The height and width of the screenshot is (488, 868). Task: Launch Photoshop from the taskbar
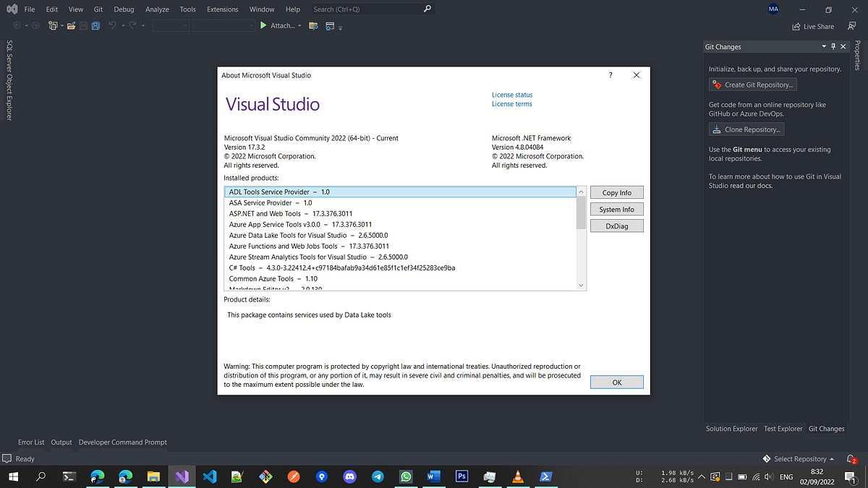[461, 476]
